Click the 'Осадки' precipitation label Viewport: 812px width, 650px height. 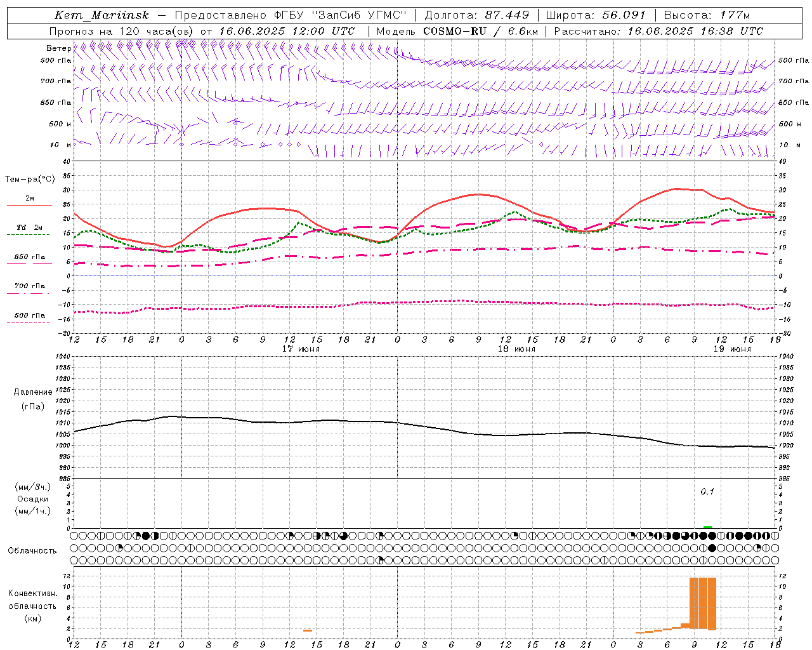(x=33, y=499)
